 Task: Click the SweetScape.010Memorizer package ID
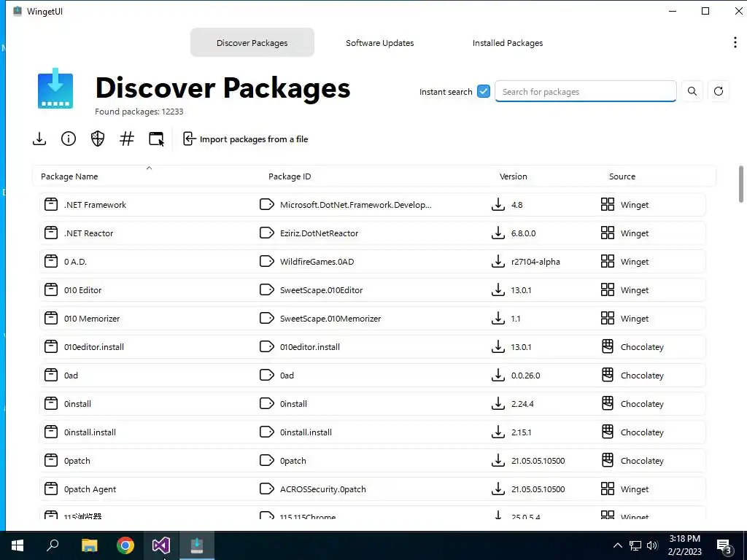pyautogui.click(x=330, y=318)
